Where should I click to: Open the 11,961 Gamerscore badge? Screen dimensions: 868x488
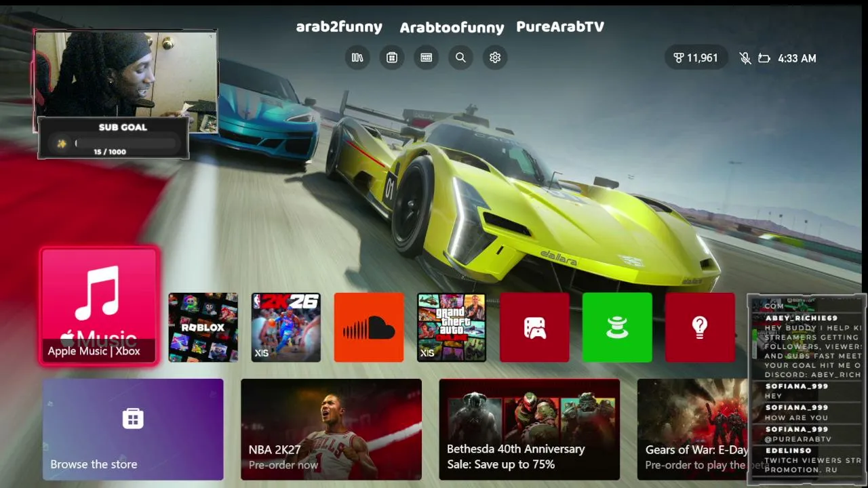tap(696, 58)
